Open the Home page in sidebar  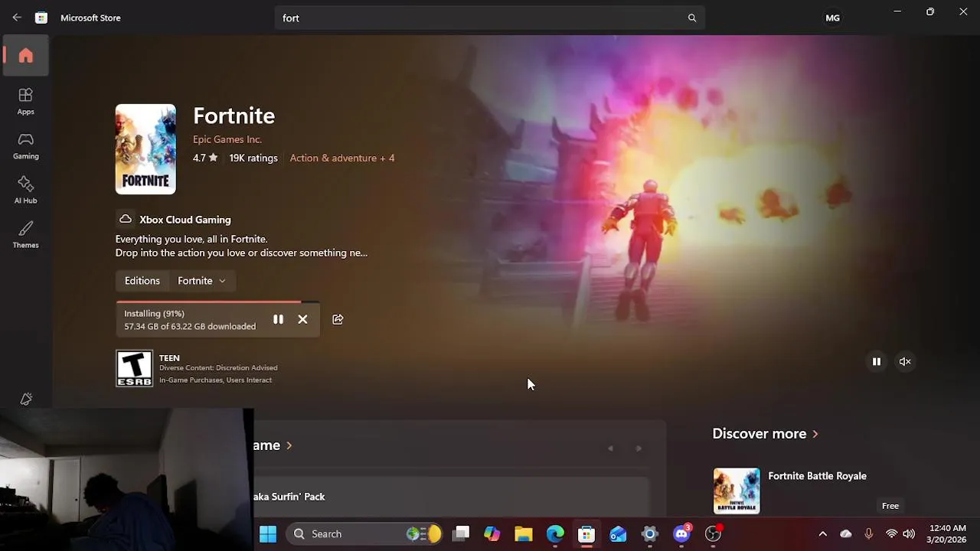tap(26, 56)
